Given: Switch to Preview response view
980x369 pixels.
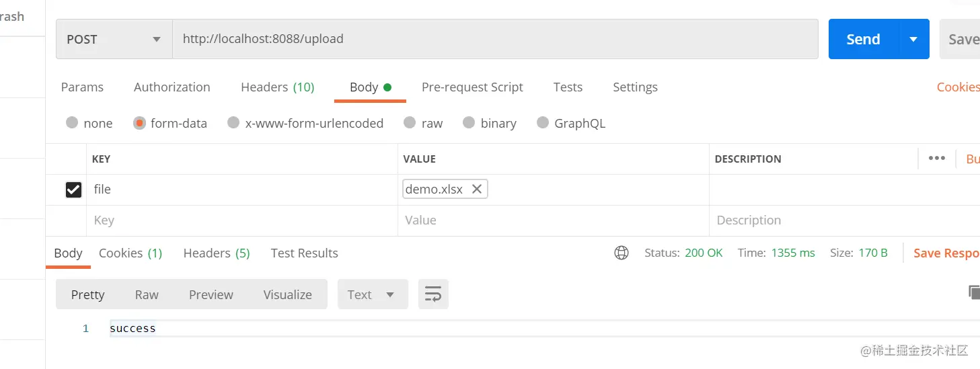Looking at the screenshot, I should (x=211, y=294).
